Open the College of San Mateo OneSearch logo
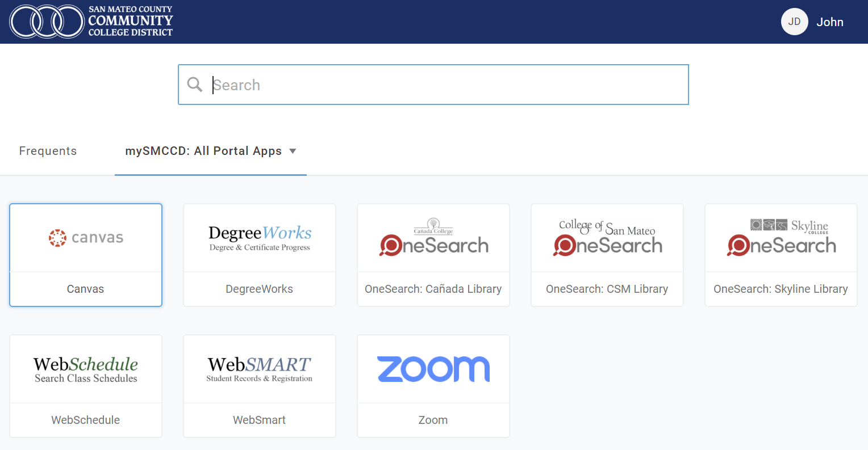Viewport: 868px width, 450px height. (607, 237)
